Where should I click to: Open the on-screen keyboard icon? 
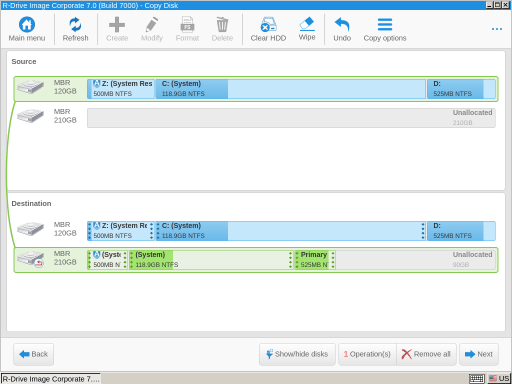(477, 379)
